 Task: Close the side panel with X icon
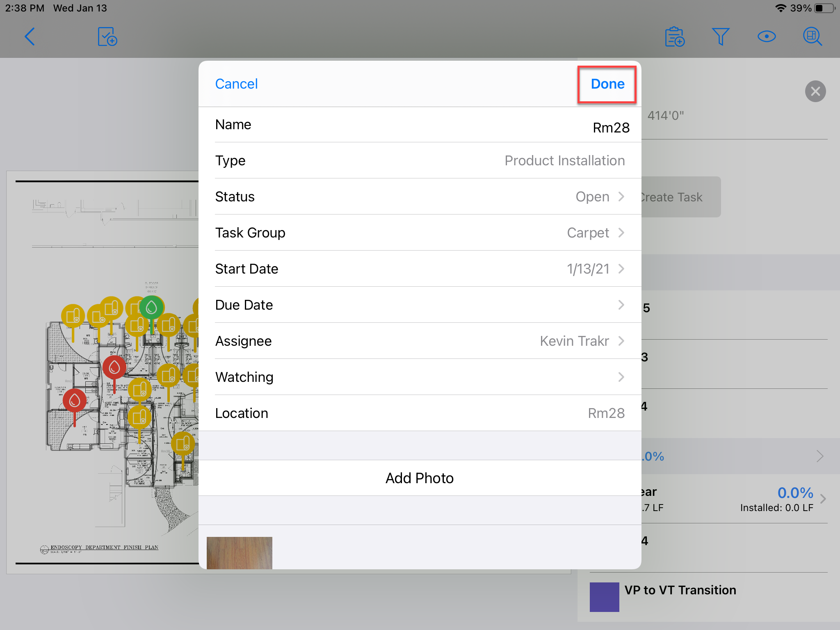coord(815,91)
